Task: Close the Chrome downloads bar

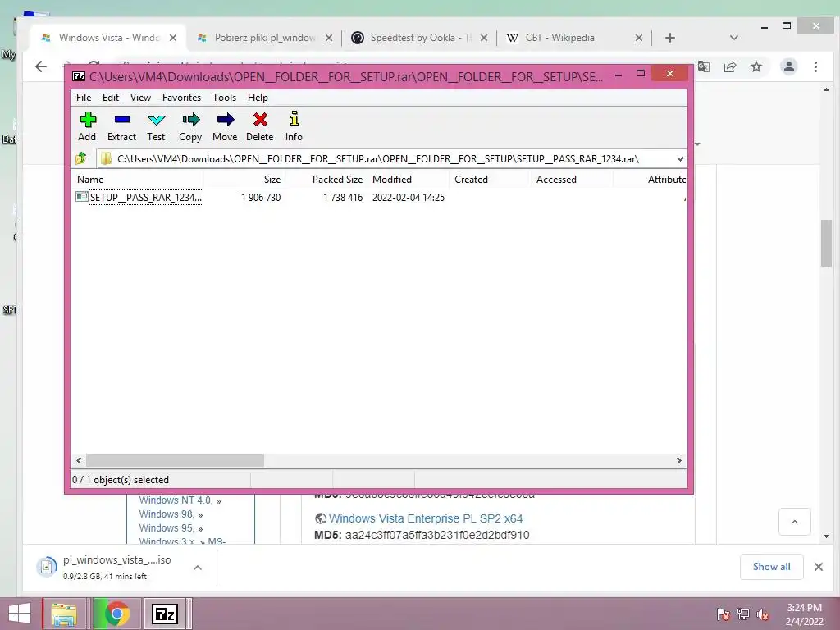Action: point(819,567)
